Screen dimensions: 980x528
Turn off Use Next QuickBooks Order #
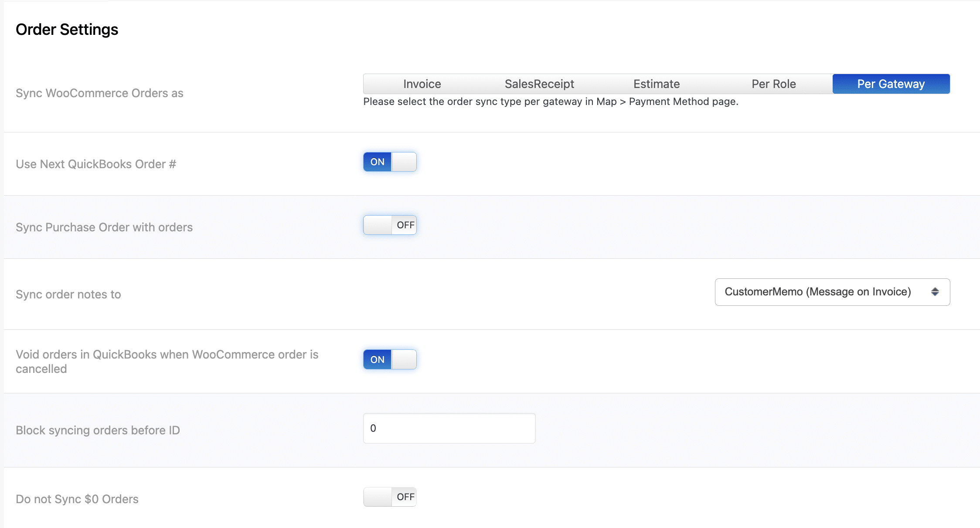[x=389, y=162]
